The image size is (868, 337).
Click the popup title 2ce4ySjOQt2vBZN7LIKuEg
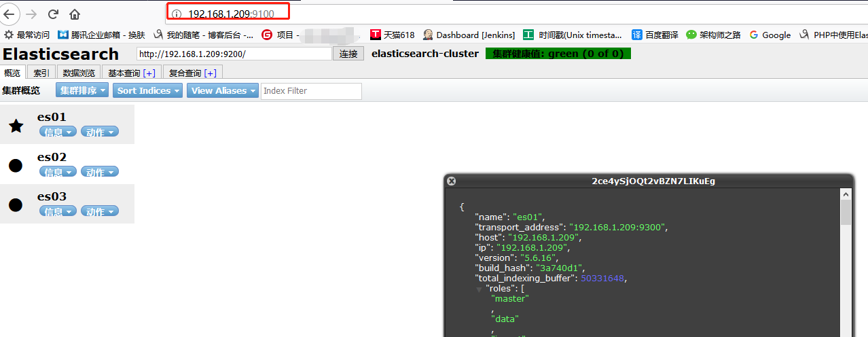pos(653,181)
